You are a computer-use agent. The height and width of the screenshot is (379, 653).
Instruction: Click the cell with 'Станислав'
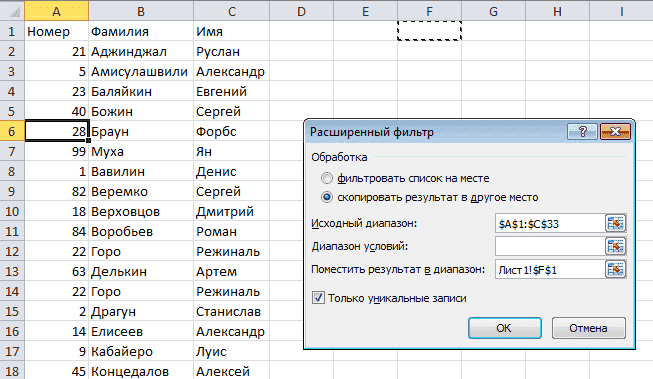[x=232, y=311]
